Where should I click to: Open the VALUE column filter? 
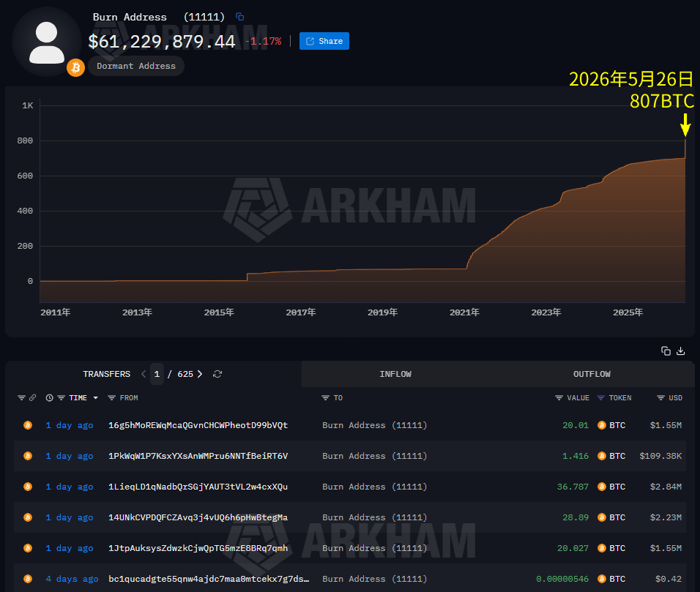pyautogui.click(x=559, y=397)
